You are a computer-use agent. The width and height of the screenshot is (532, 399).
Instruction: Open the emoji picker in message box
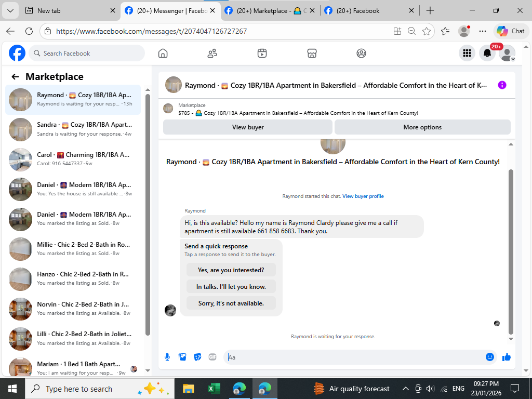[x=489, y=357]
